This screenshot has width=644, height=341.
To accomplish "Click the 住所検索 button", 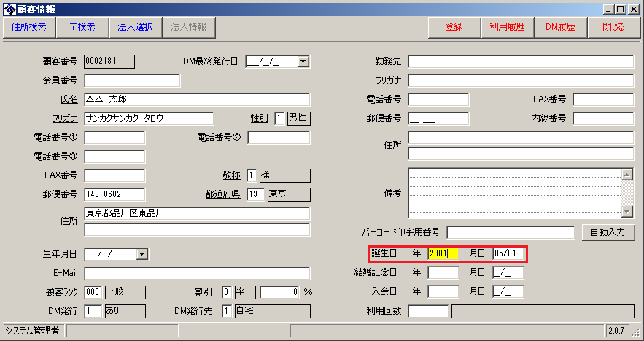I will 29,27.
